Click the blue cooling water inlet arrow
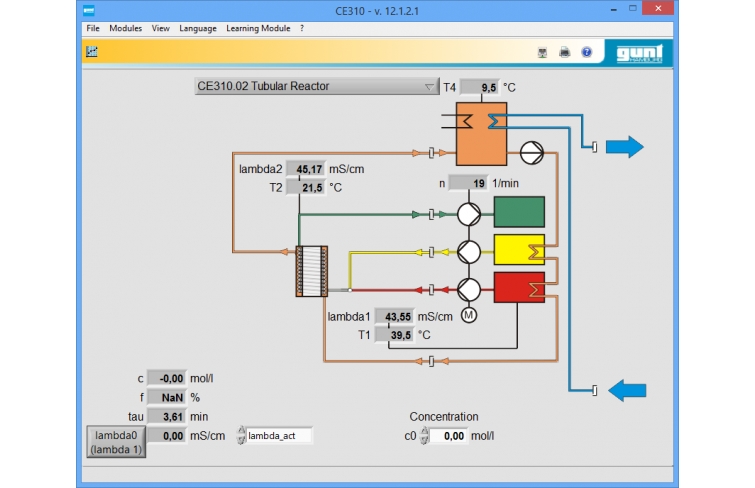 627,390
